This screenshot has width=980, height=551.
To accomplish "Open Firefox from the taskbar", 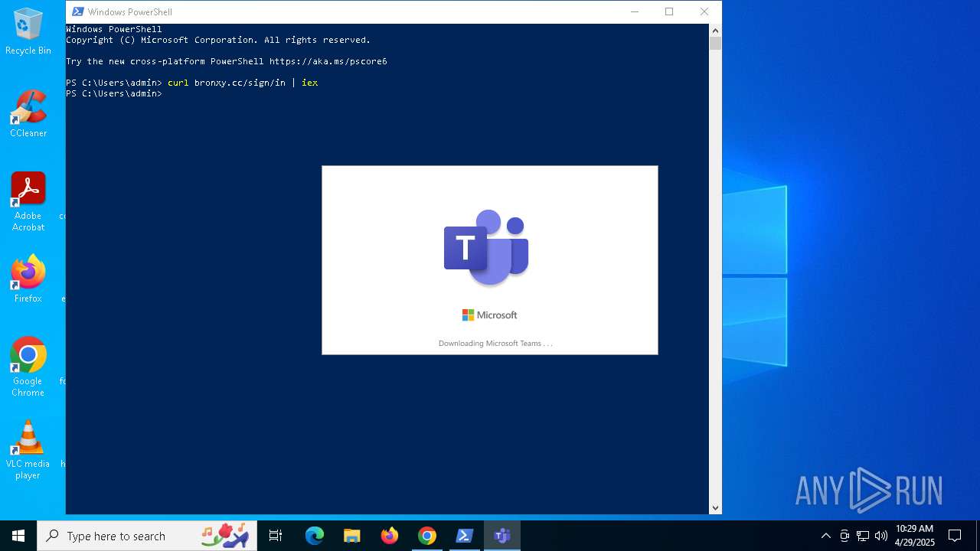I will click(390, 536).
